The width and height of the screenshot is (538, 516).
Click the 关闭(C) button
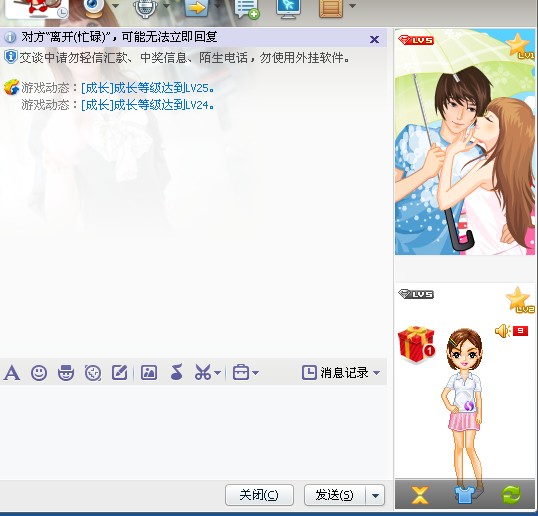point(259,495)
